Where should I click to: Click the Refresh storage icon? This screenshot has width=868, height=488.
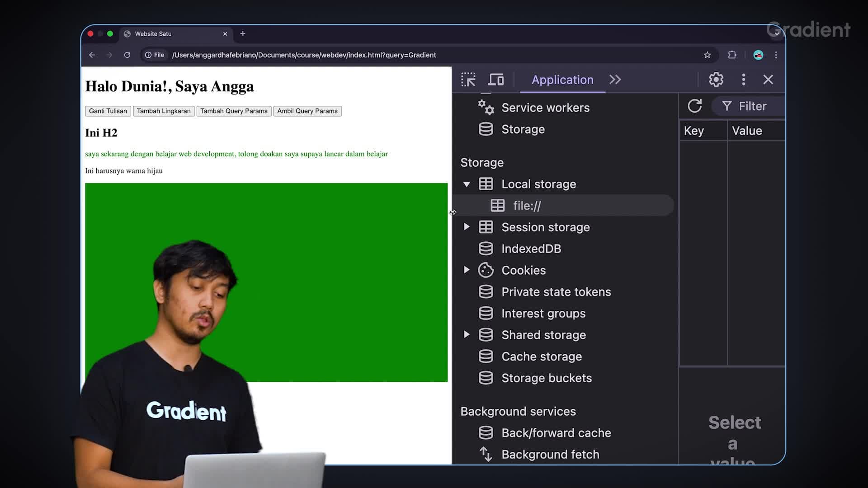[694, 106]
